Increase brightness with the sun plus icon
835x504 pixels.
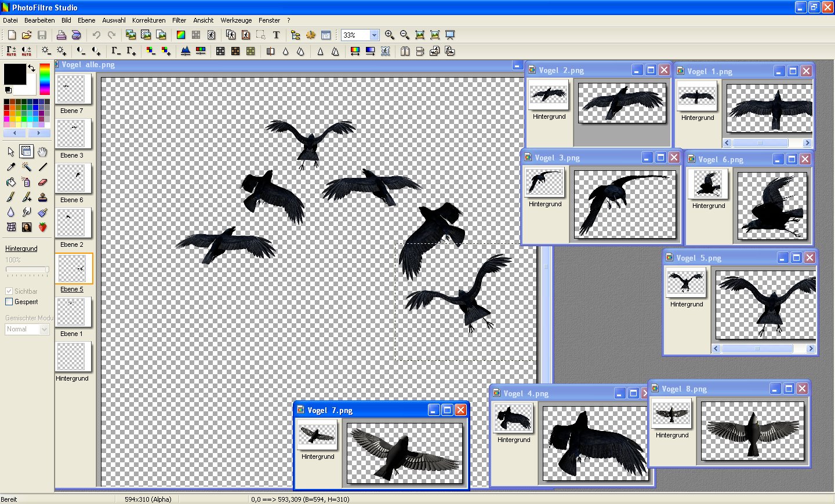[x=61, y=51]
